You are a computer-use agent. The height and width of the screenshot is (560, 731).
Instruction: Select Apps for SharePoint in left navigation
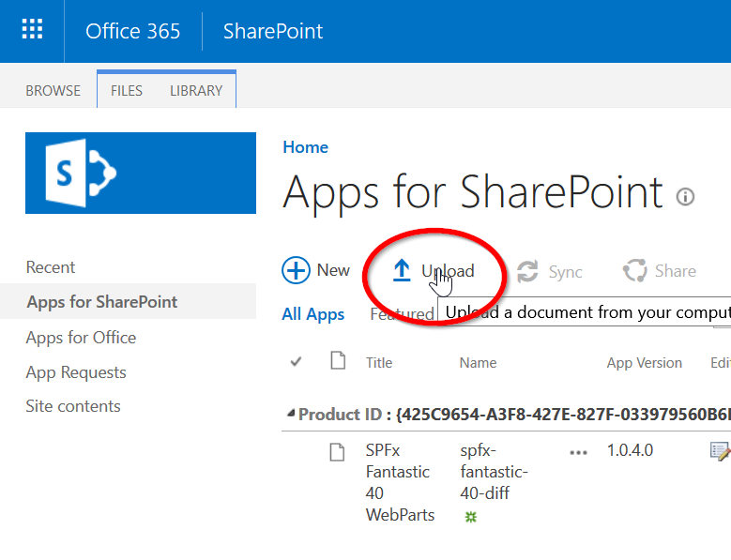(x=102, y=302)
